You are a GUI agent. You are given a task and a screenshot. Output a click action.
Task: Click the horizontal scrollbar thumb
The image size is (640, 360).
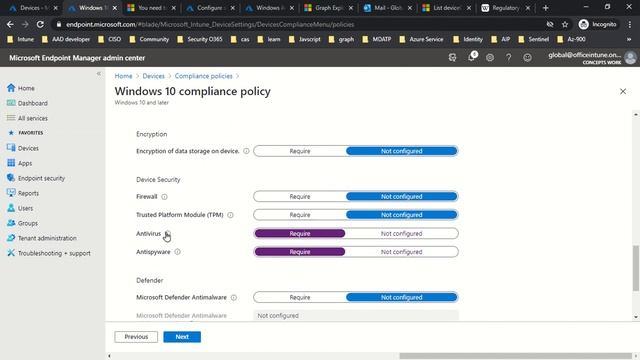pos(516,356)
